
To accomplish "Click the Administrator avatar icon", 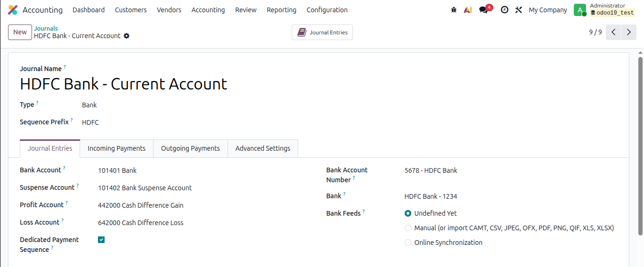I will 580,10.
